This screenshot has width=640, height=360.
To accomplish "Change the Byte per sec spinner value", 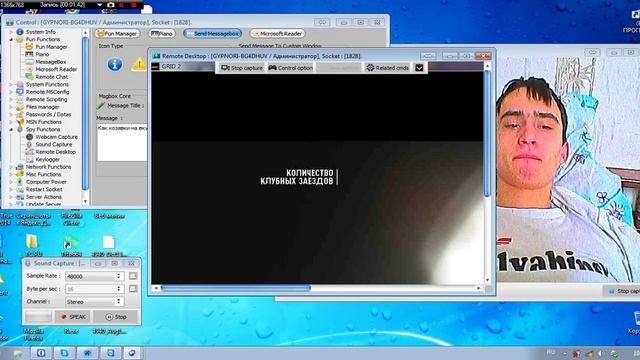I will [x=118, y=289].
